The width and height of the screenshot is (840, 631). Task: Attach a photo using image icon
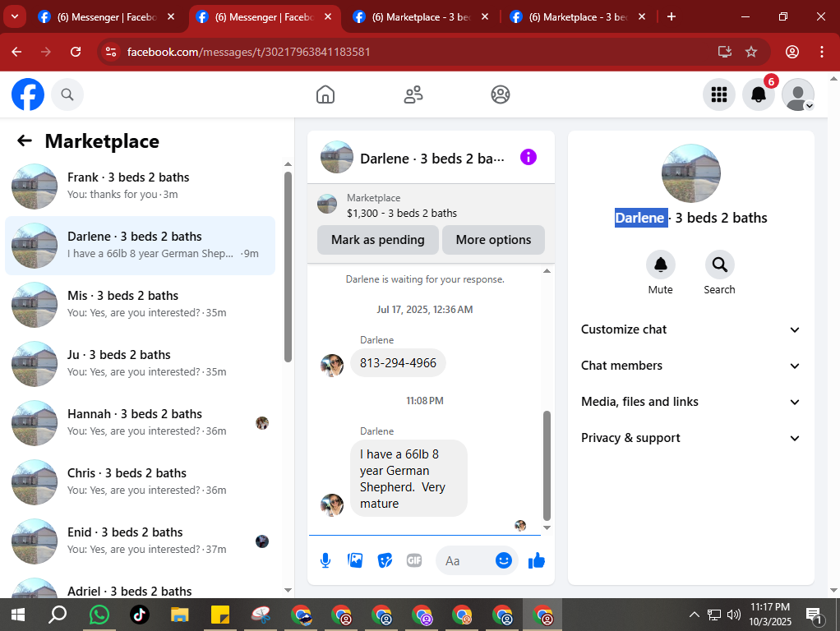[x=354, y=561]
